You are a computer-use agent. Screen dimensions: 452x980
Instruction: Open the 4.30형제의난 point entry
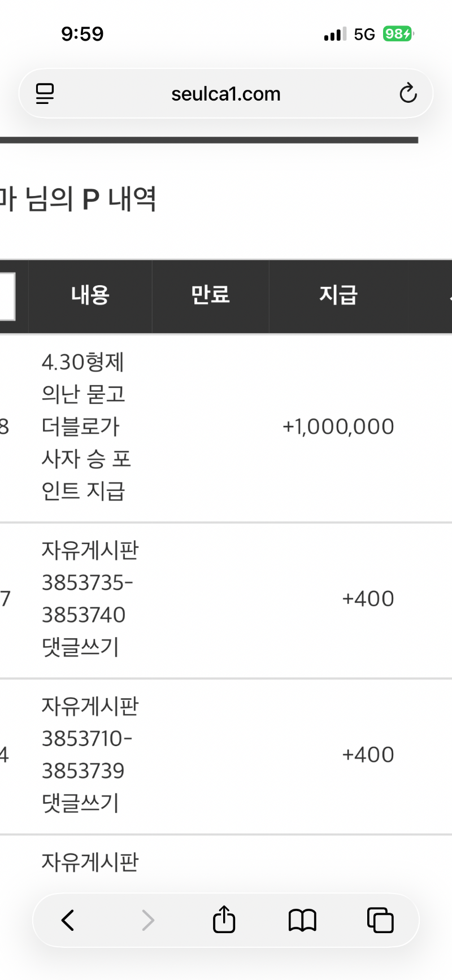(x=85, y=426)
